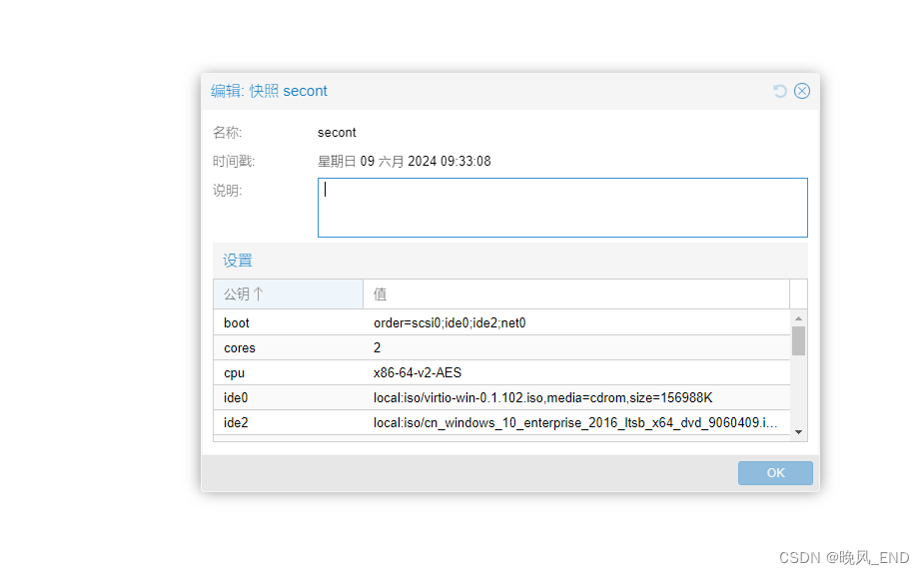This screenshot has width=924, height=574.
Task: Click into the 说明 description text area
Action: coord(562,208)
